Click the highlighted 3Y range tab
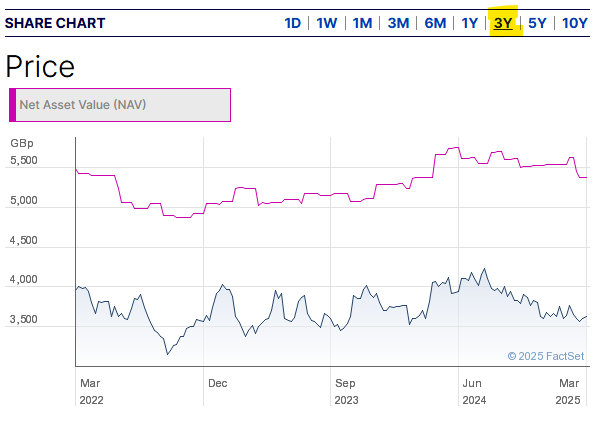 point(503,23)
